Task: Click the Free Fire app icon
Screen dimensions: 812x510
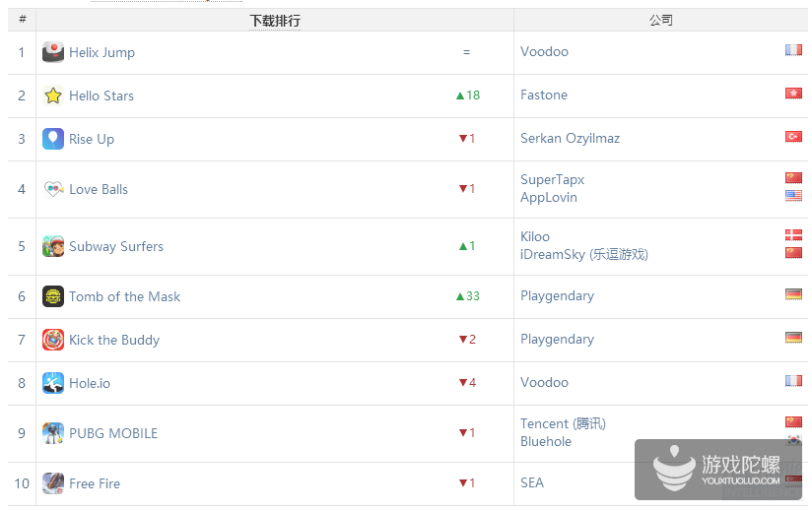Action: pos(53,483)
